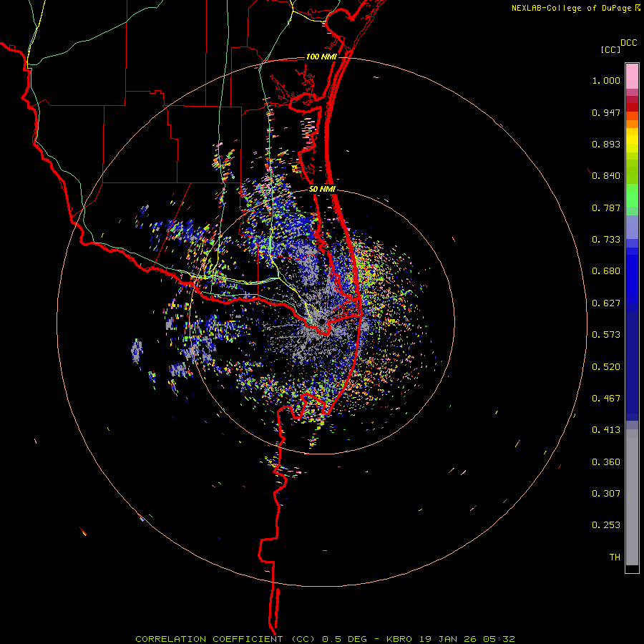The image size is (644, 644).
Task: Select the 0.467 scale value
Action: tap(606, 399)
